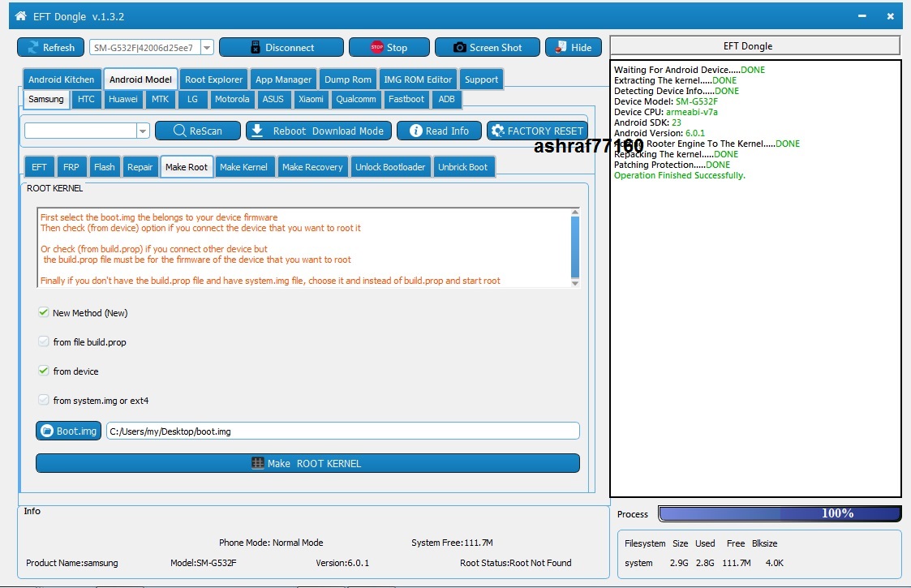Click 'Operation Finished Successfully.' log line
911x588 pixels.
click(680, 175)
